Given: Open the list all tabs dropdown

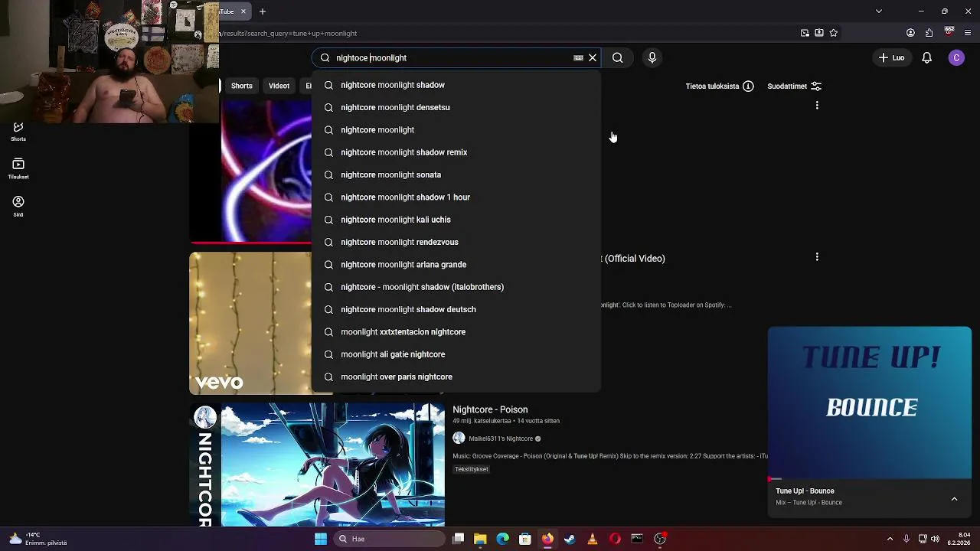Looking at the screenshot, I should click(x=879, y=11).
